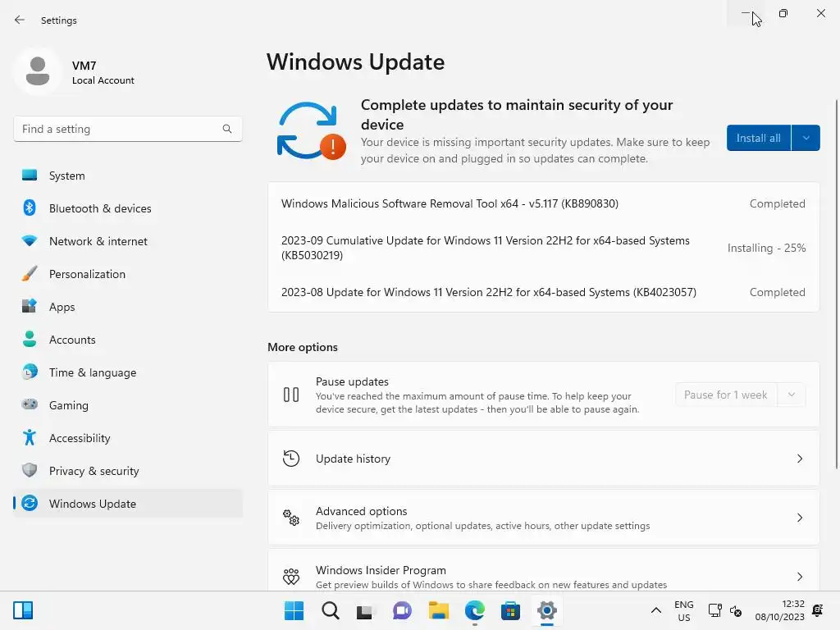
Task: Click the taskbar clock showing 12:32
Action: point(779,610)
